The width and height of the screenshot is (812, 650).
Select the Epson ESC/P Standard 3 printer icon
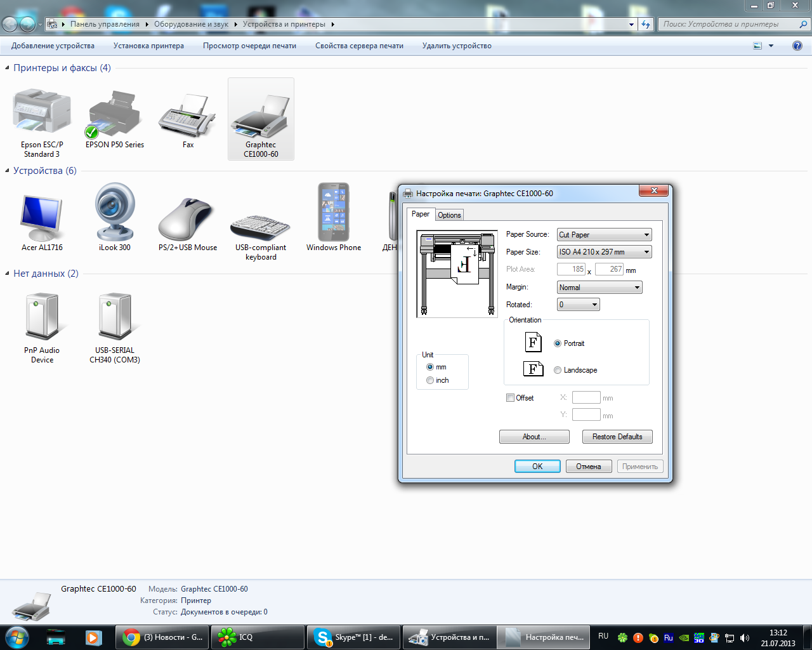42,111
